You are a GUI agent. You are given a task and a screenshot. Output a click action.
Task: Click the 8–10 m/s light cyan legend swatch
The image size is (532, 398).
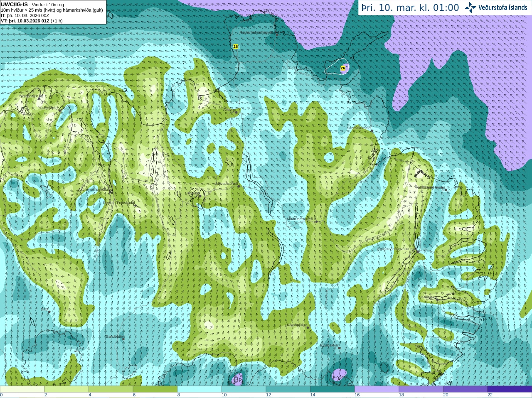point(199,389)
